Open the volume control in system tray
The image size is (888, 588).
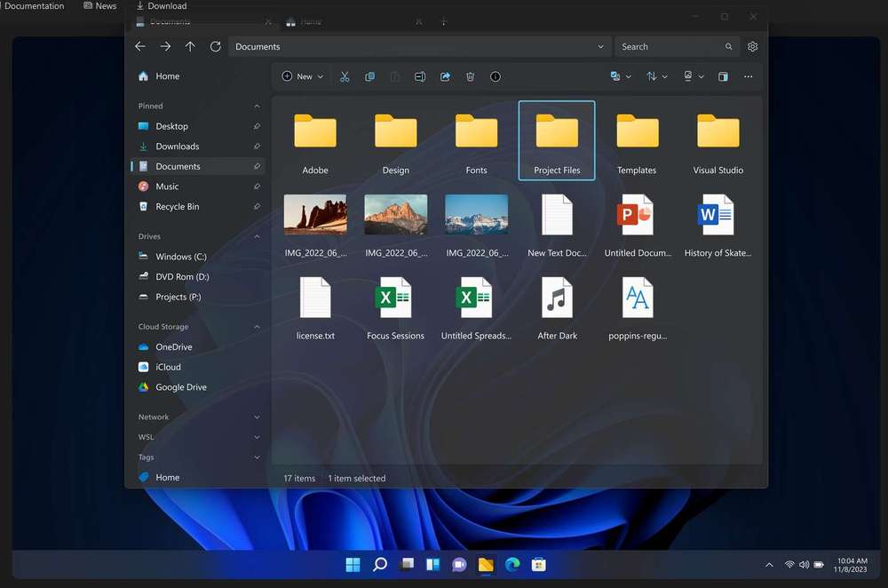point(804,565)
